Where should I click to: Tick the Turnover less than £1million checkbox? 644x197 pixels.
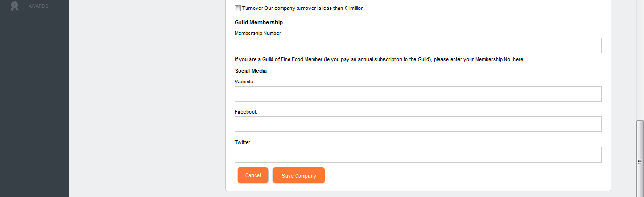point(238,8)
